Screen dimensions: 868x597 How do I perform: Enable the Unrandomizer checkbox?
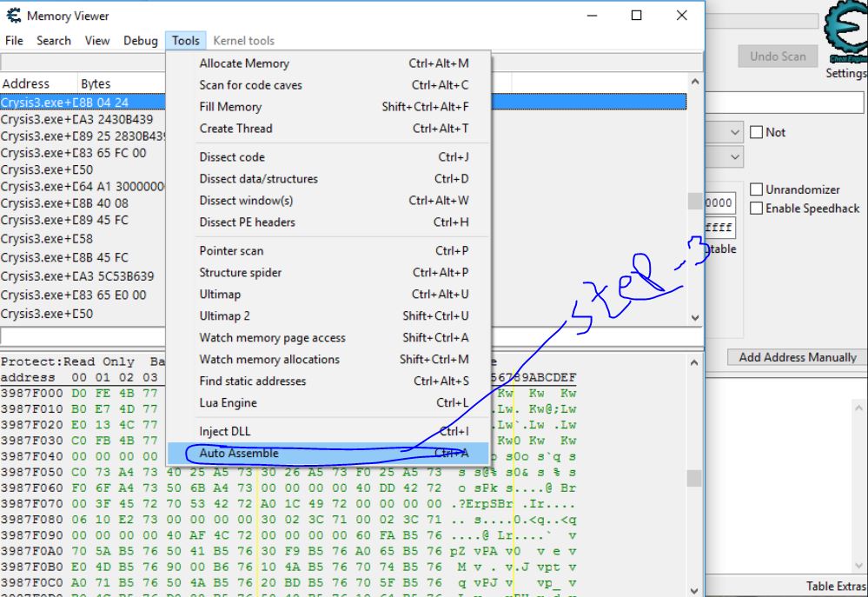756,189
